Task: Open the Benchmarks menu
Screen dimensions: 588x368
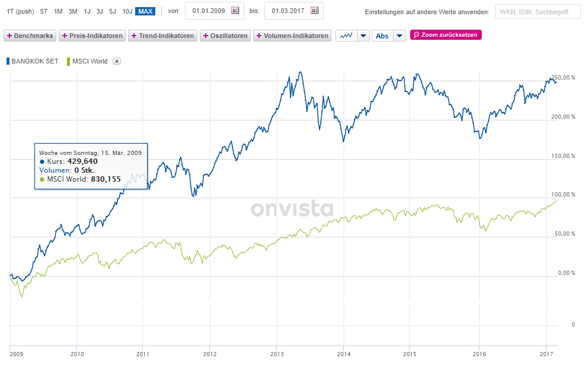Action: pos(30,36)
